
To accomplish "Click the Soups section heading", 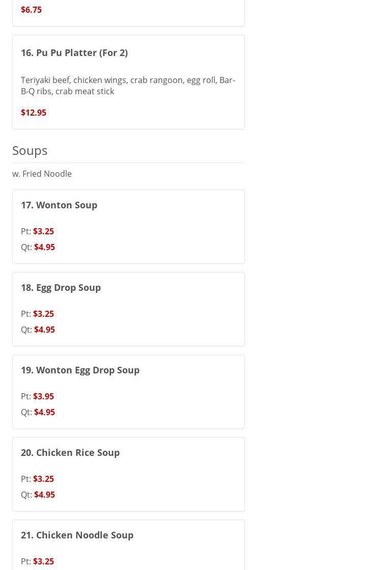I will [30, 150].
